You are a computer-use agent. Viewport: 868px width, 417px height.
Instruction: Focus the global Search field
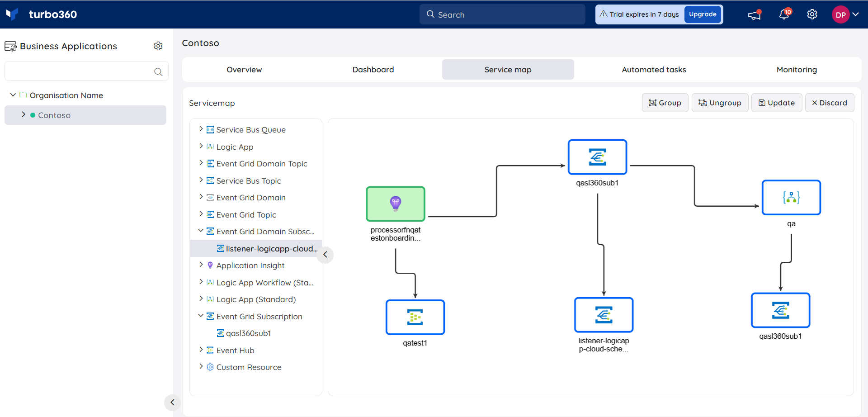[x=502, y=14]
